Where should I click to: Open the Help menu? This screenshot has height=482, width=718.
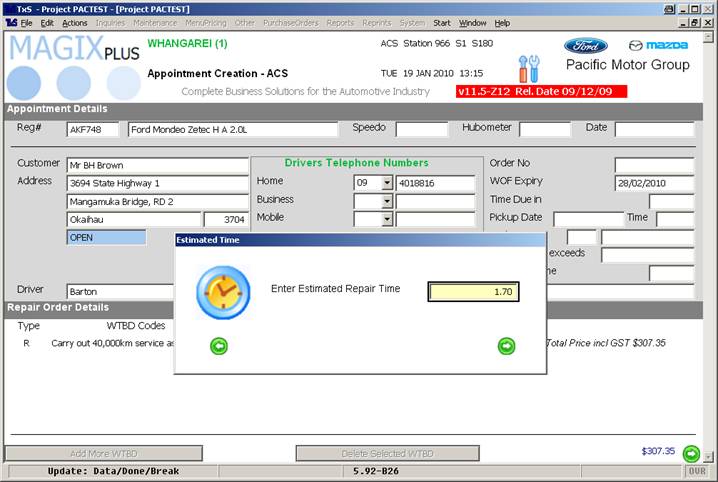point(501,22)
